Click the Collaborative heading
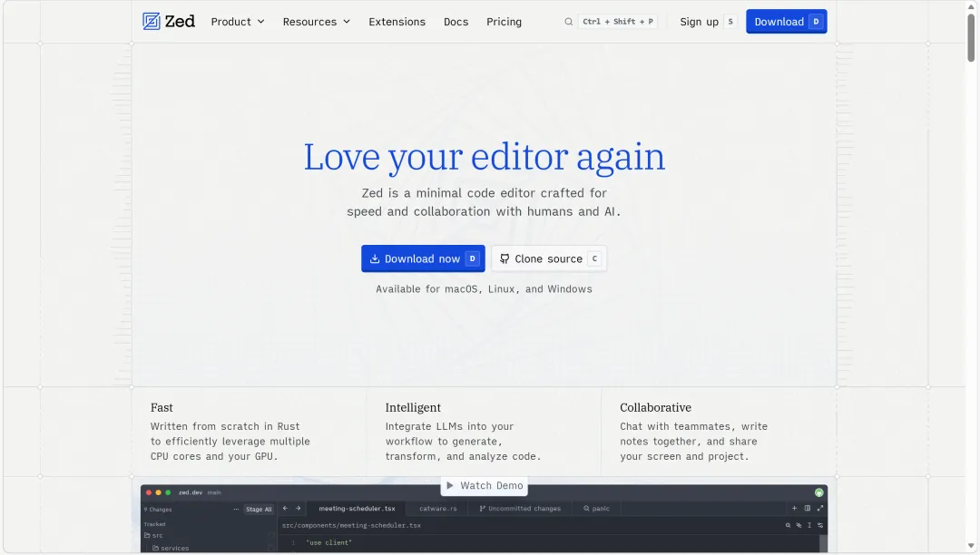Viewport: 980px width, 555px height. coord(656,408)
